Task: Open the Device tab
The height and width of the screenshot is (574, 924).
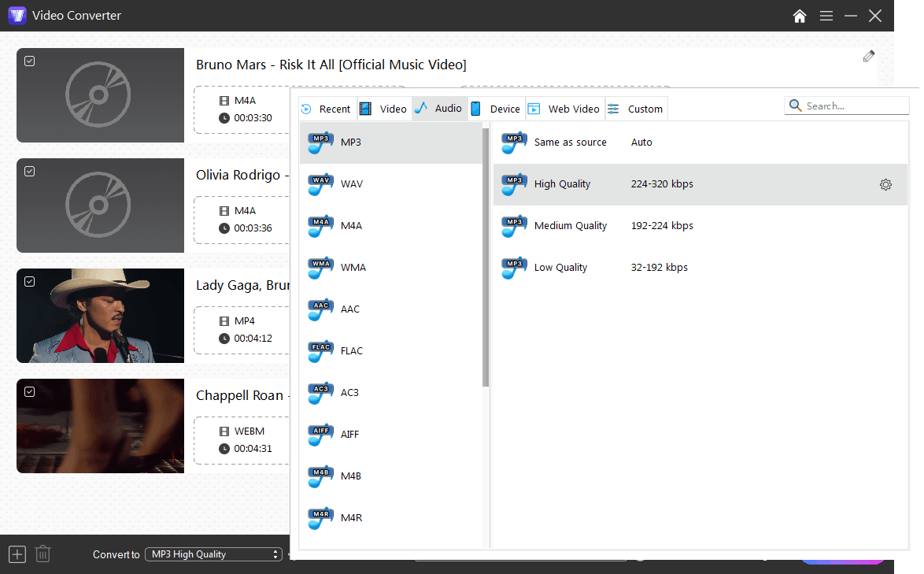Action: 497,109
